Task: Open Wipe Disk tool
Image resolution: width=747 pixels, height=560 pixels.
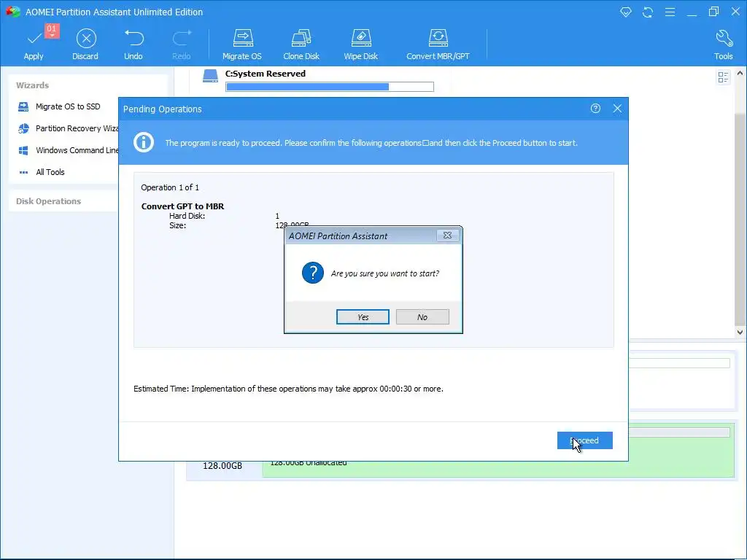Action: [360, 44]
